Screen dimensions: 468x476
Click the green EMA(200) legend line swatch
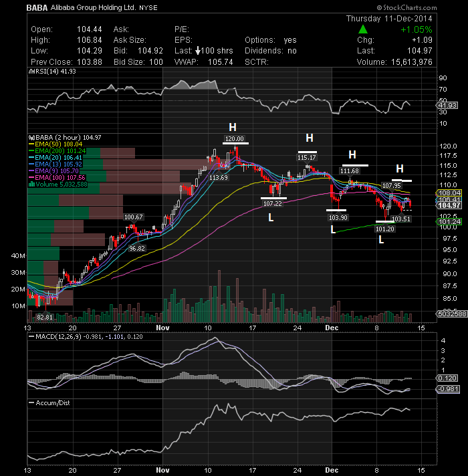tap(31, 151)
